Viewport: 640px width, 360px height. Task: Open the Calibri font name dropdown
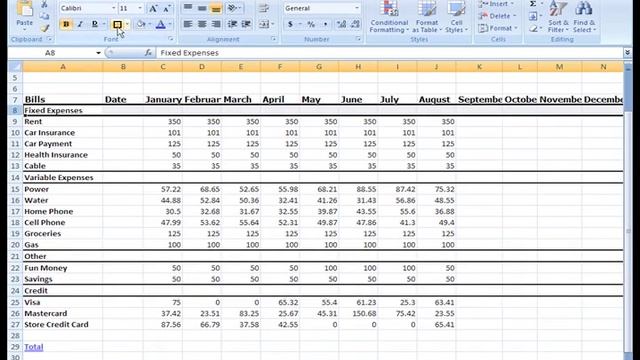[x=113, y=8]
